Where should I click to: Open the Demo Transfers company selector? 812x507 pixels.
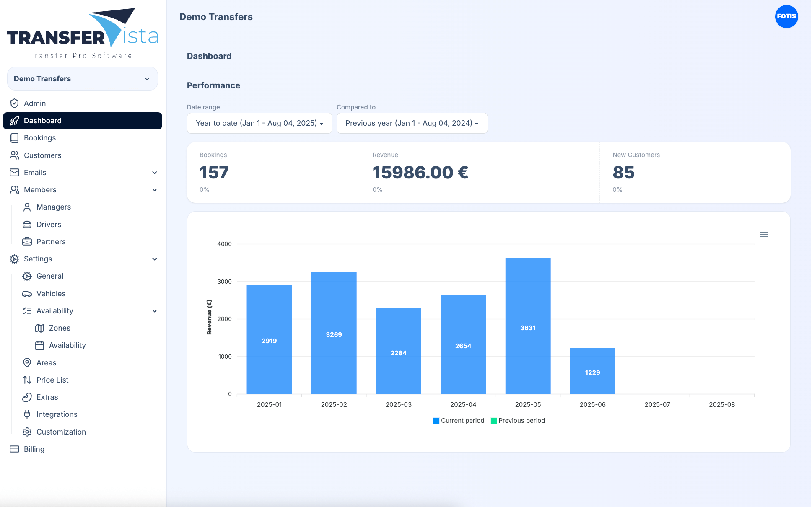[x=83, y=79]
